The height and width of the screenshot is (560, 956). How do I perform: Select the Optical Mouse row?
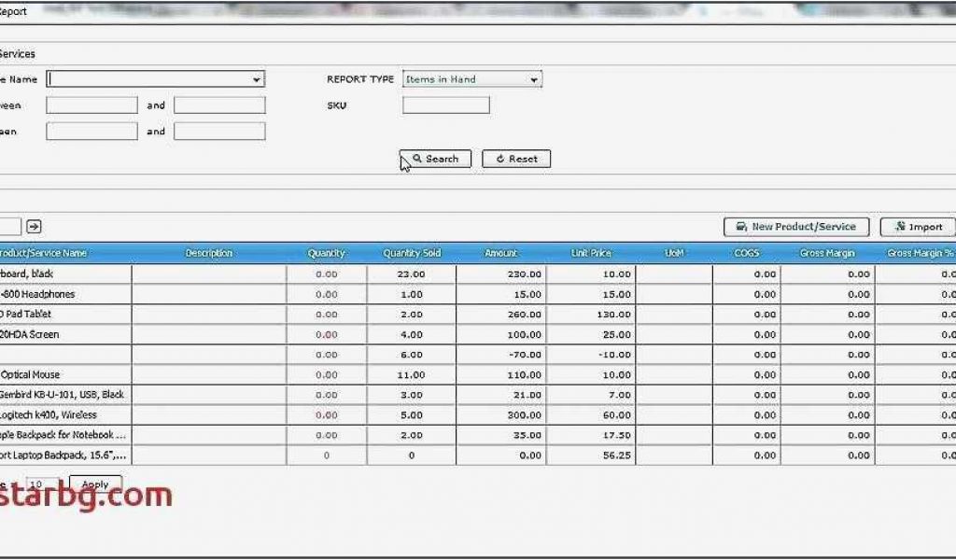[33, 375]
